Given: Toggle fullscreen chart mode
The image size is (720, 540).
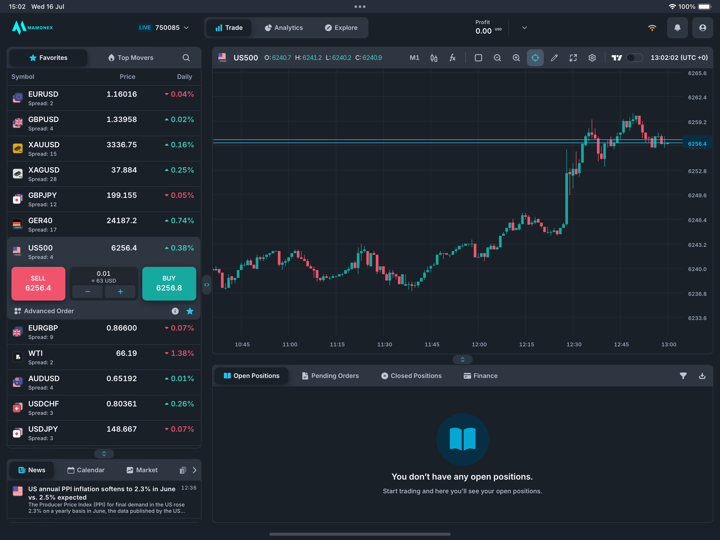Looking at the screenshot, I should click(x=573, y=58).
